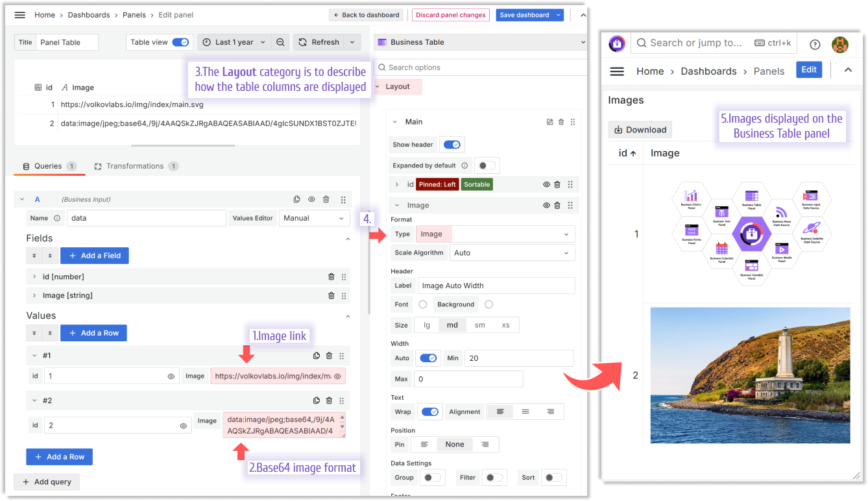This screenshot has width=868, height=501.
Task: Enable Expanded by default switch
Action: click(487, 165)
